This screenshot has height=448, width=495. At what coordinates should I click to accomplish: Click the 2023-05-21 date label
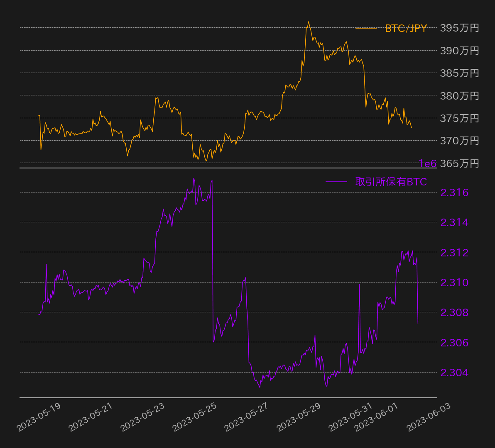[x=90, y=417]
